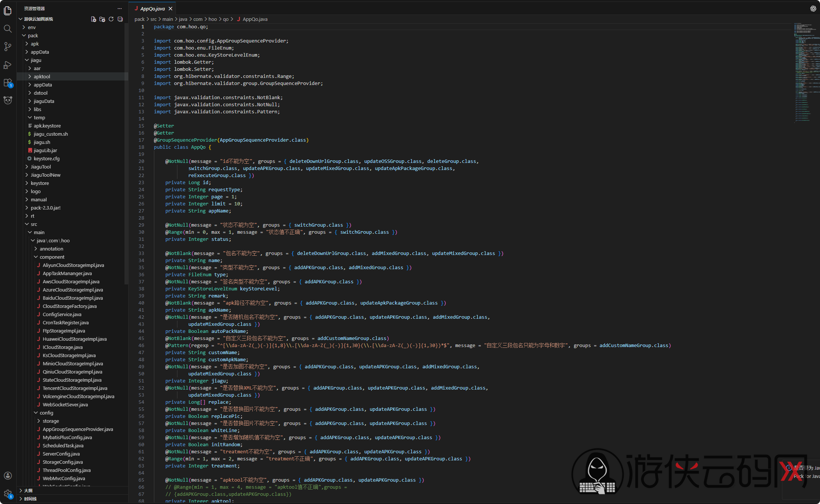Screen dimensions: 820x504
Task: Open the Run and Debug view
Action: [7, 65]
